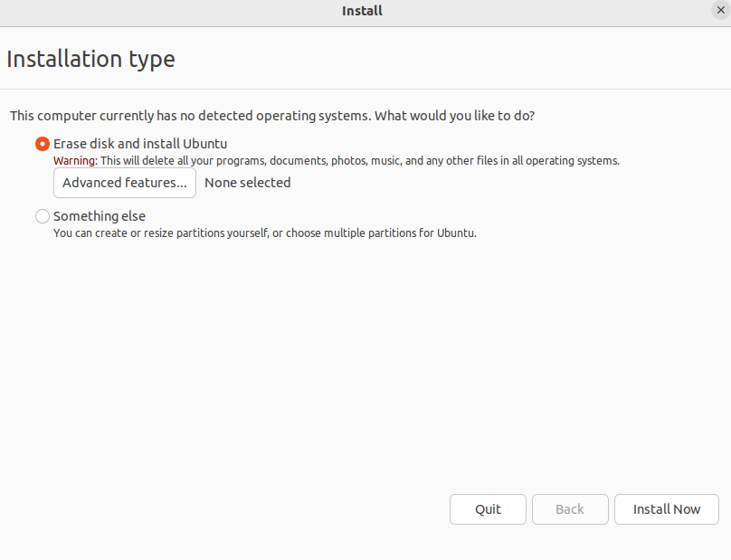
Task: Click the 'Install' window title
Action: click(362, 11)
